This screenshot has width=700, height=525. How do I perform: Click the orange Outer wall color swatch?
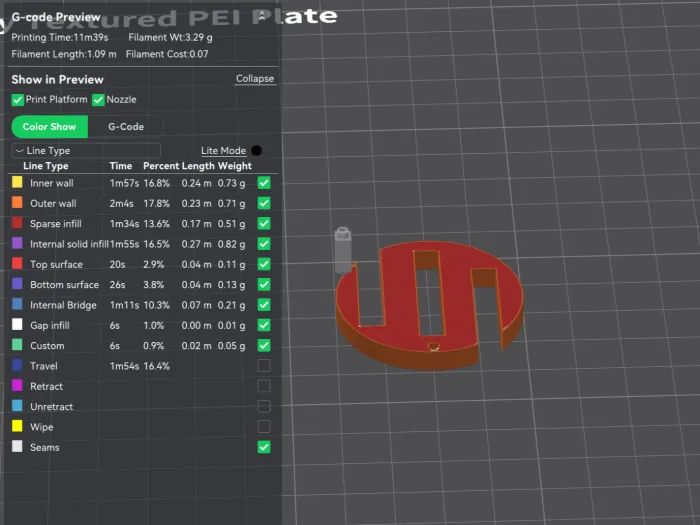(x=17, y=203)
